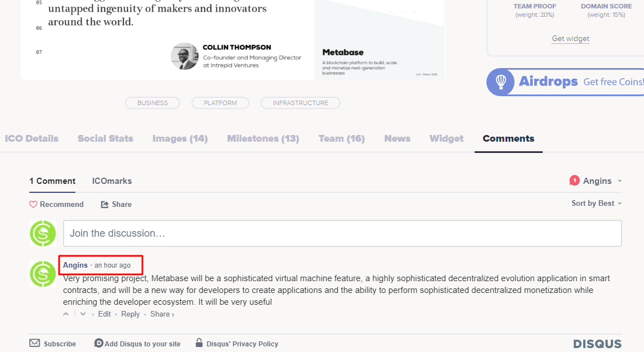Click the red notification badge
Screen dimensions: 644x352
574,180
